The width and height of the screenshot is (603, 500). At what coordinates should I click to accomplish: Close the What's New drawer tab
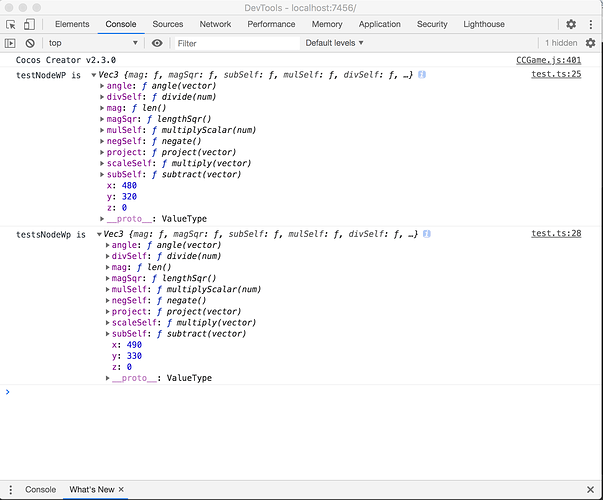pos(122,489)
